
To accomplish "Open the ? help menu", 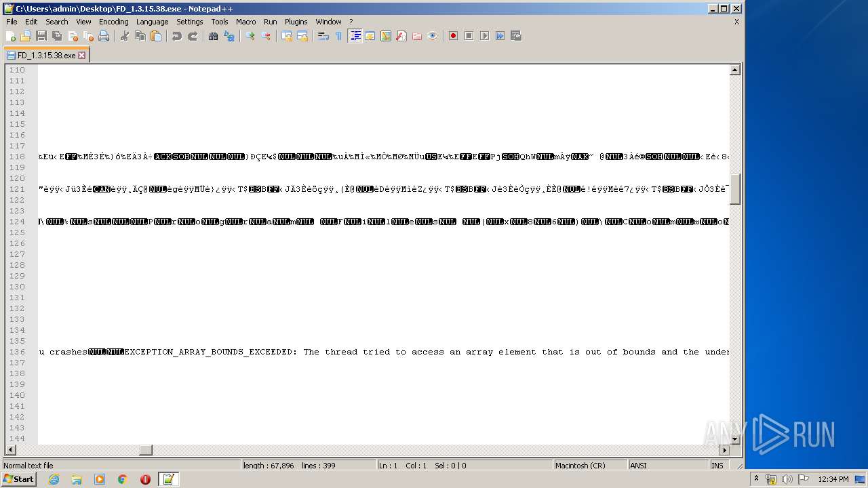I will (x=351, y=22).
